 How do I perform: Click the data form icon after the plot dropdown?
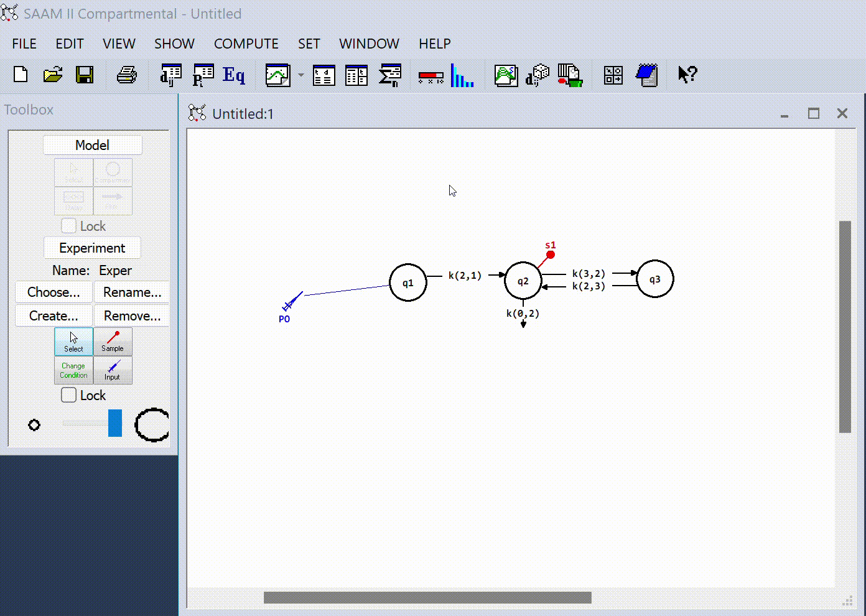coord(324,75)
